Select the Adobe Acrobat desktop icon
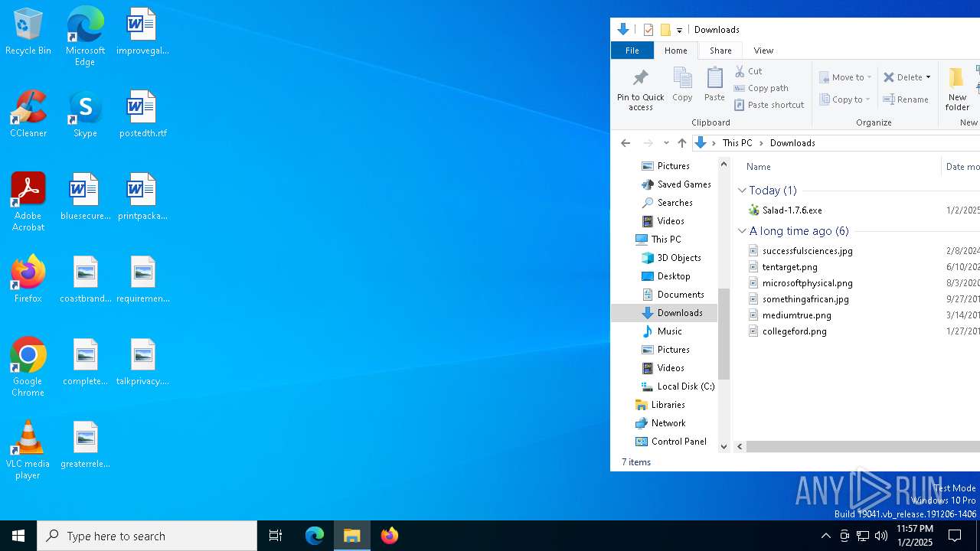 28,203
